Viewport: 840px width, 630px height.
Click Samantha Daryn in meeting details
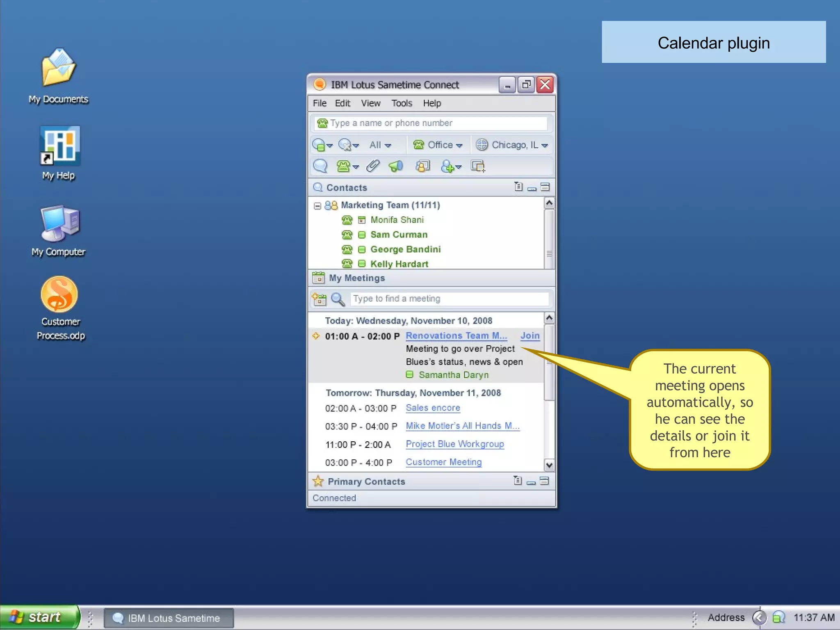tap(454, 375)
